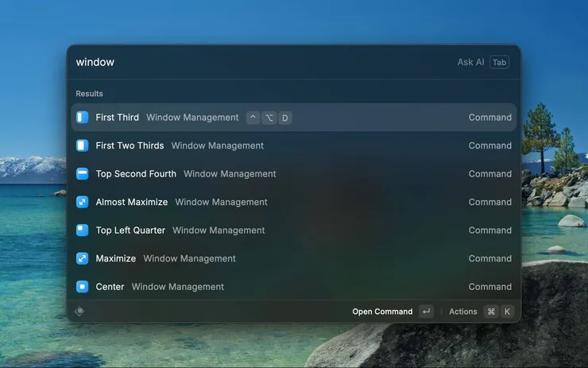Click the Option key hotkey badge

point(269,118)
